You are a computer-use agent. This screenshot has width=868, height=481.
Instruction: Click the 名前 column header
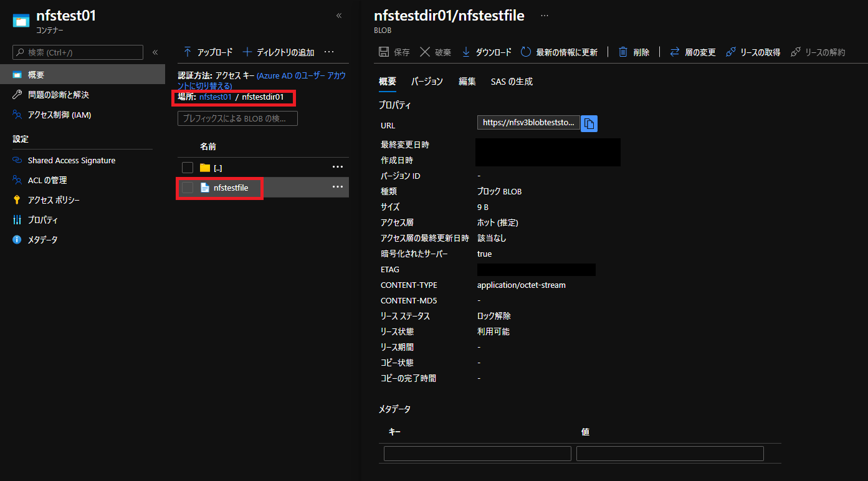click(208, 146)
